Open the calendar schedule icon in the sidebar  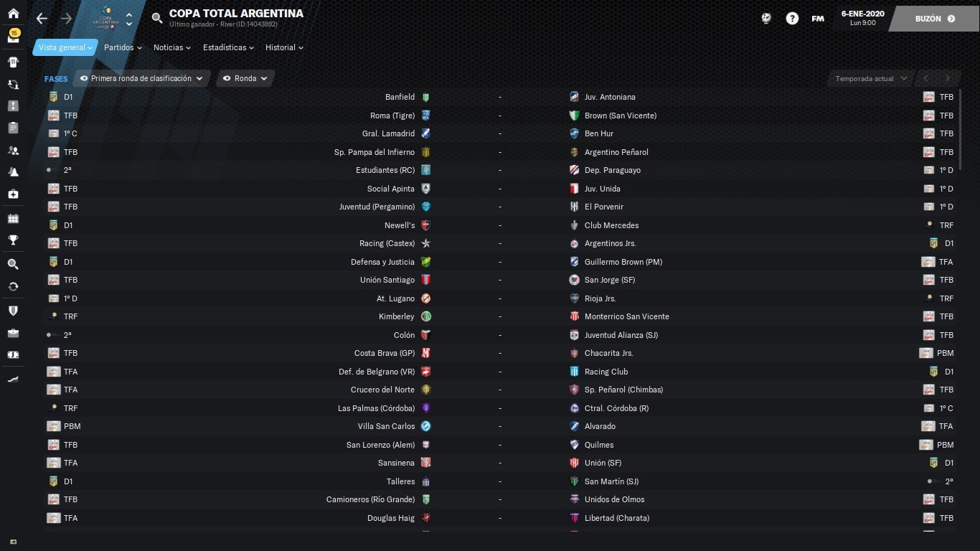tap(13, 218)
